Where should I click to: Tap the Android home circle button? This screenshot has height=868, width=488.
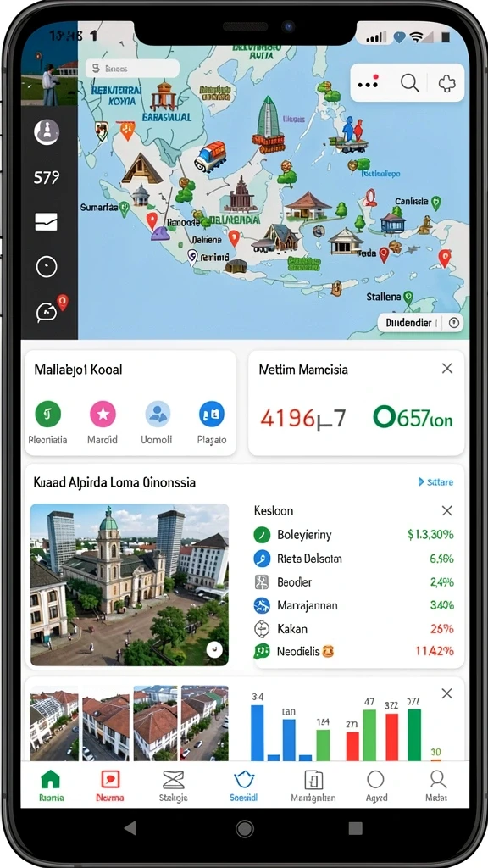tap(245, 829)
